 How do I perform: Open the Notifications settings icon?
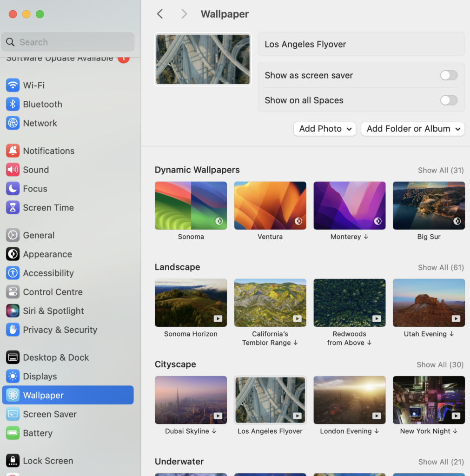pyautogui.click(x=13, y=151)
